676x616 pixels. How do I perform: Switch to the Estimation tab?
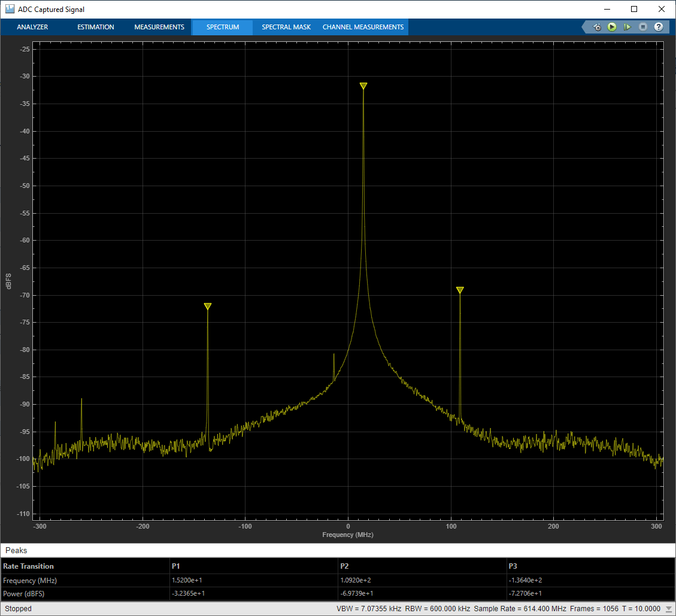(96, 27)
